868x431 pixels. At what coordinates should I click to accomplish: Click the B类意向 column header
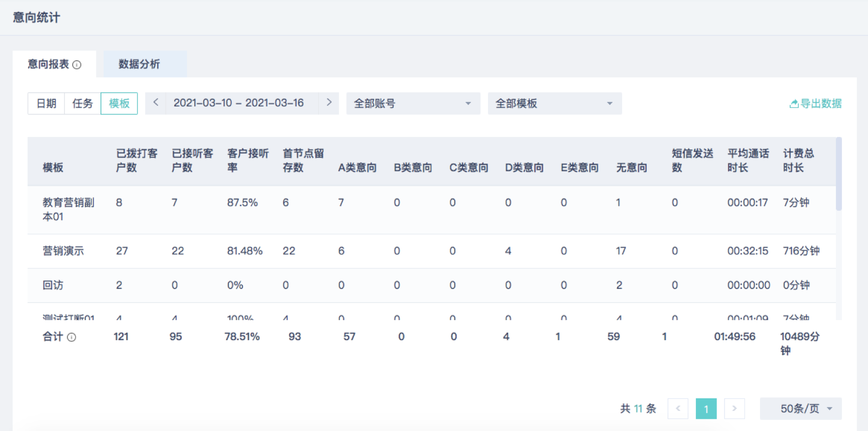tap(413, 168)
